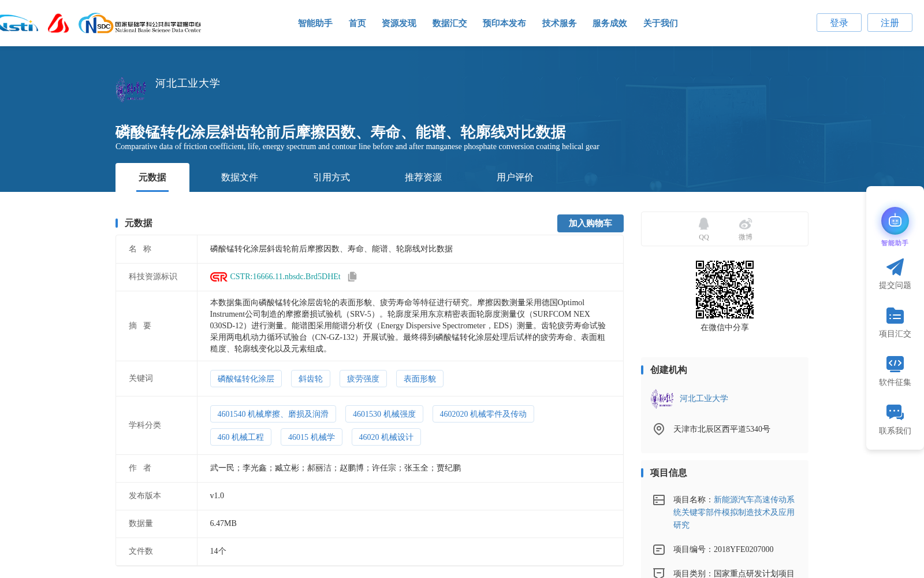Click the 提交问题 paper plane icon

click(895, 267)
